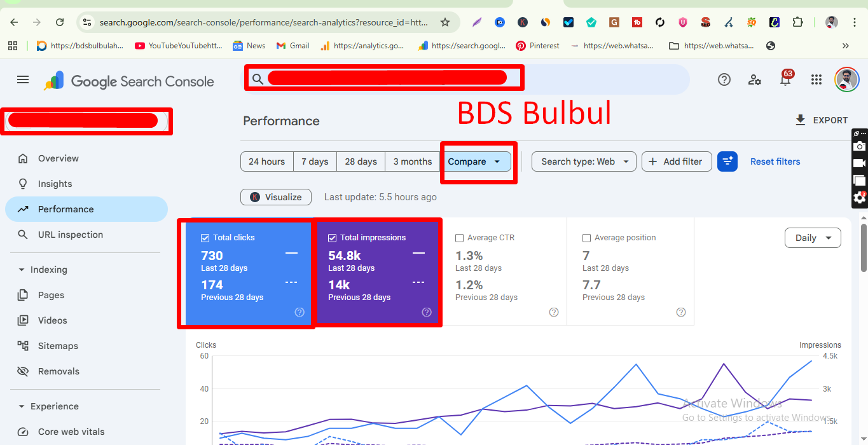Click the SQ extension icon in Chrome toolbar
This screenshot has width=868, height=445.
(751, 22)
